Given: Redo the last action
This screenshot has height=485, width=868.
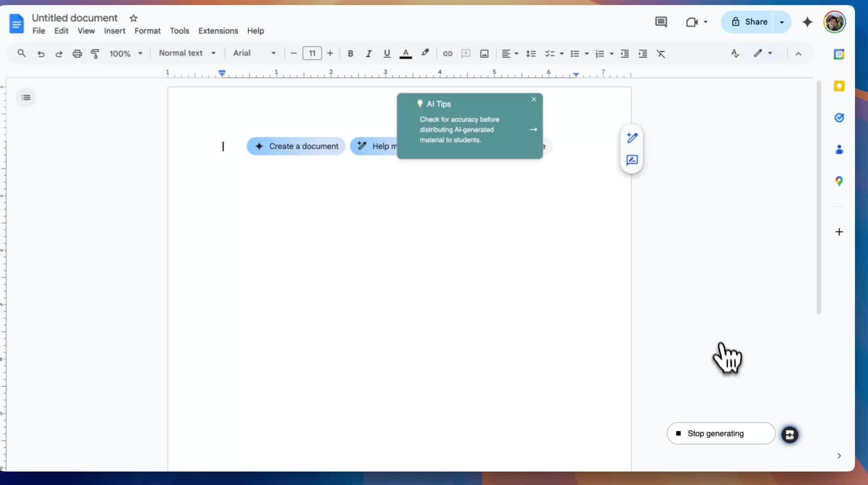Looking at the screenshot, I should click(x=59, y=54).
